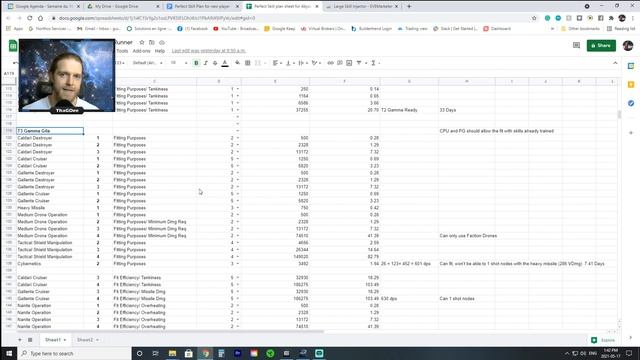
Task: Click the Explore button
Action: pyautogui.click(x=603, y=340)
